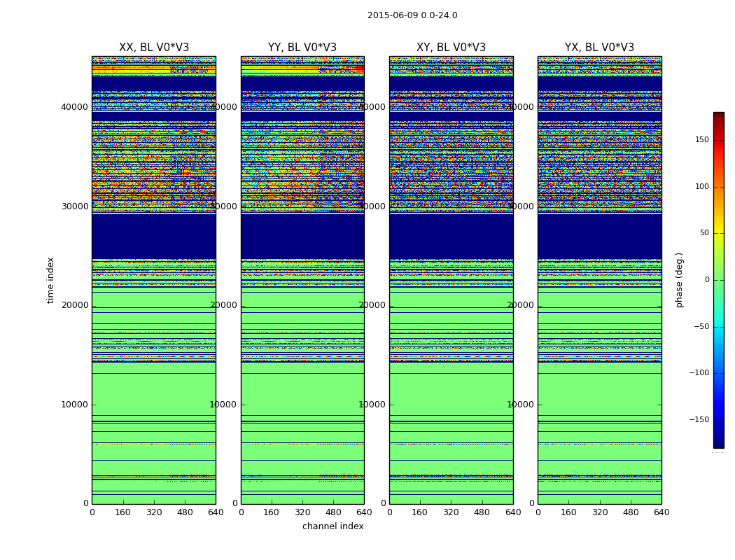Click the 10000 y-tick of the XX panel

[x=76, y=405]
